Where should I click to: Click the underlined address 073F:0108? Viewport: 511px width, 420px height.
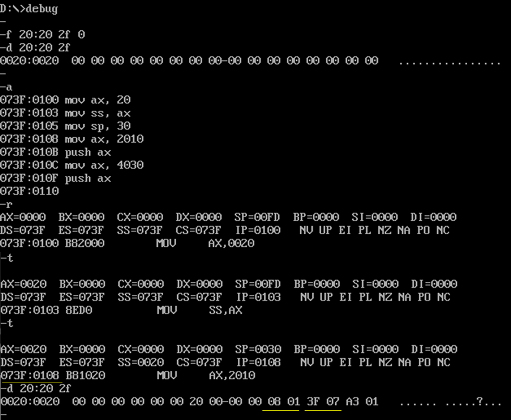click(30, 375)
